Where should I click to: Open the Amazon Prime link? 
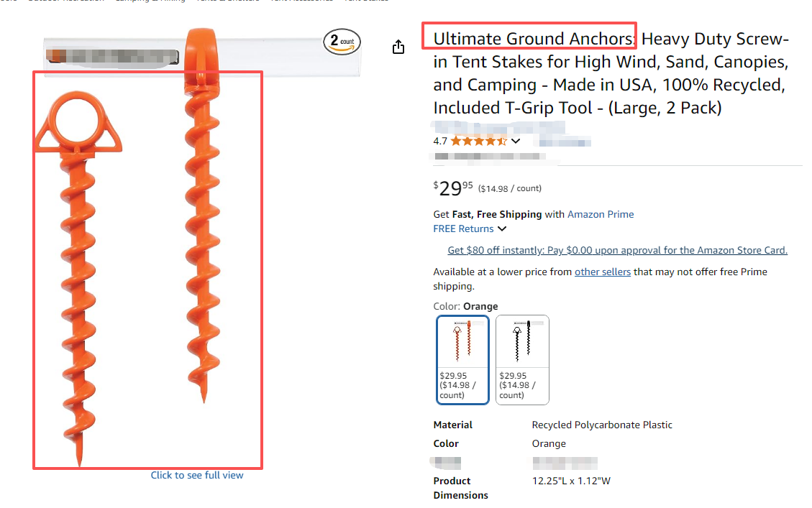click(601, 214)
